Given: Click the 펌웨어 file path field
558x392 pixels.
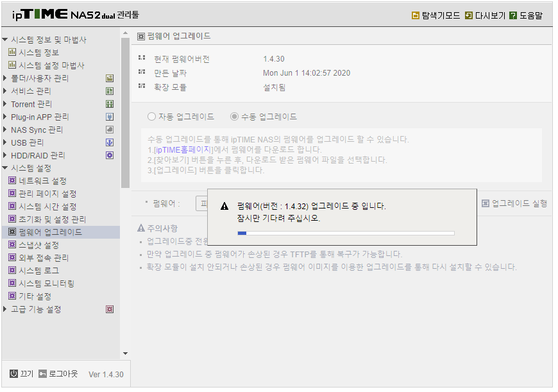Looking at the screenshot, I should [x=202, y=203].
